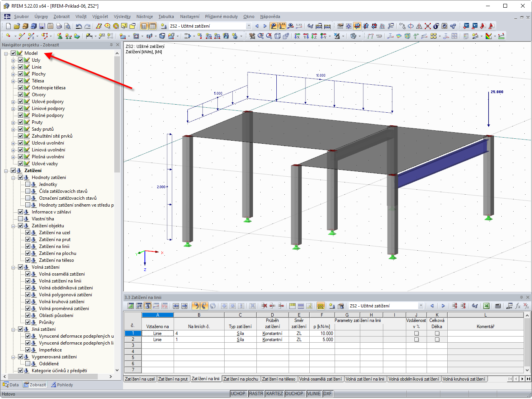The height and width of the screenshot is (399, 532).
Task: Toggle the Zatížení na linii checkbox
Action: coord(28,246)
